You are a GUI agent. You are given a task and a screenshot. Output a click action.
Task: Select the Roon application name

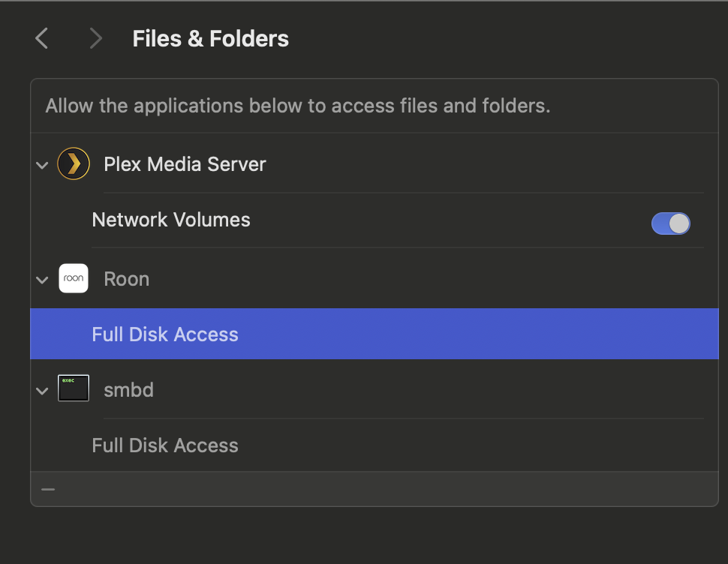(x=126, y=279)
